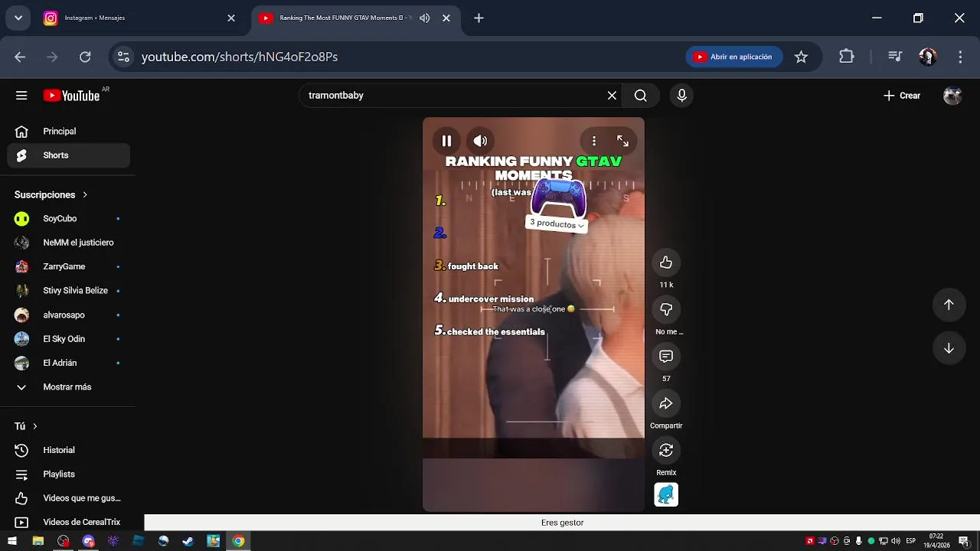
Task: Open El Sky Odin channel
Action: point(69,339)
